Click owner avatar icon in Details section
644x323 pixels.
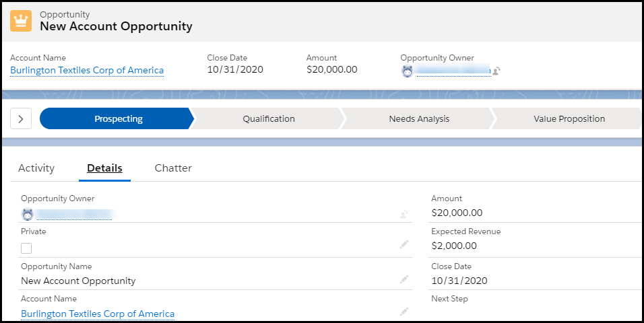pyautogui.click(x=27, y=215)
